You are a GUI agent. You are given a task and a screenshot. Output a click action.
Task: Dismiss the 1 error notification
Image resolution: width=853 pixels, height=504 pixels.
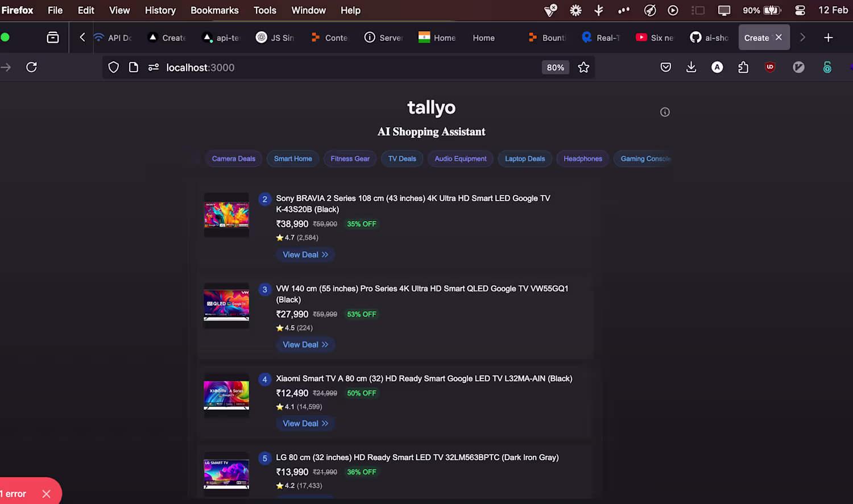(x=47, y=494)
